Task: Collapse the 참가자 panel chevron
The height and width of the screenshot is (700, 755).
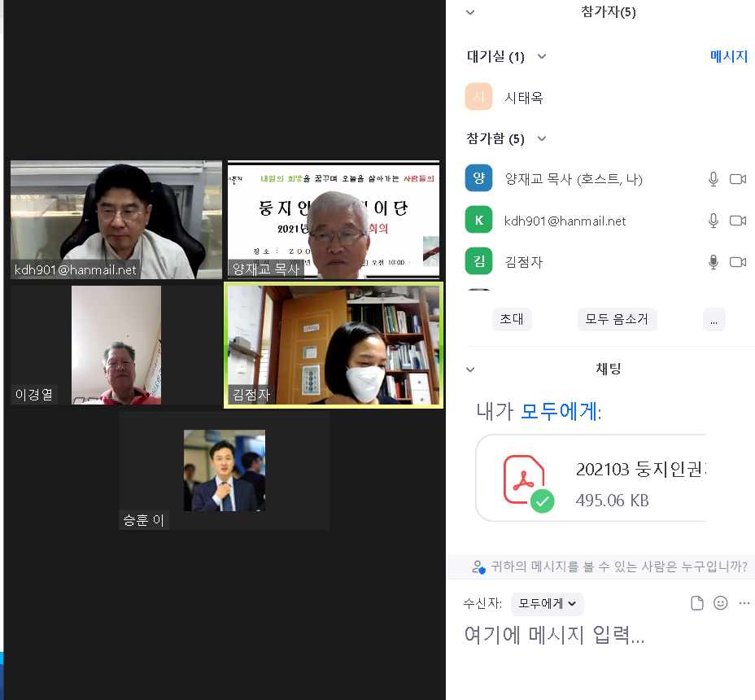Action: click(x=470, y=12)
